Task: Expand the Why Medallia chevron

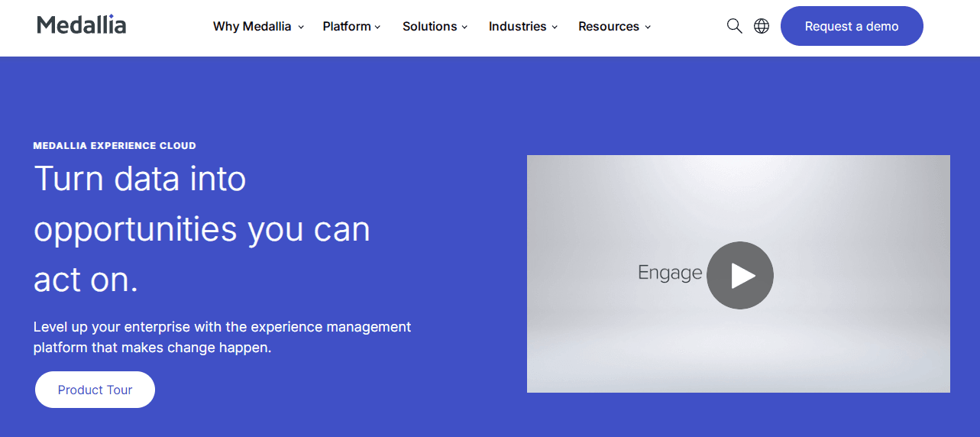Action: tap(301, 27)
